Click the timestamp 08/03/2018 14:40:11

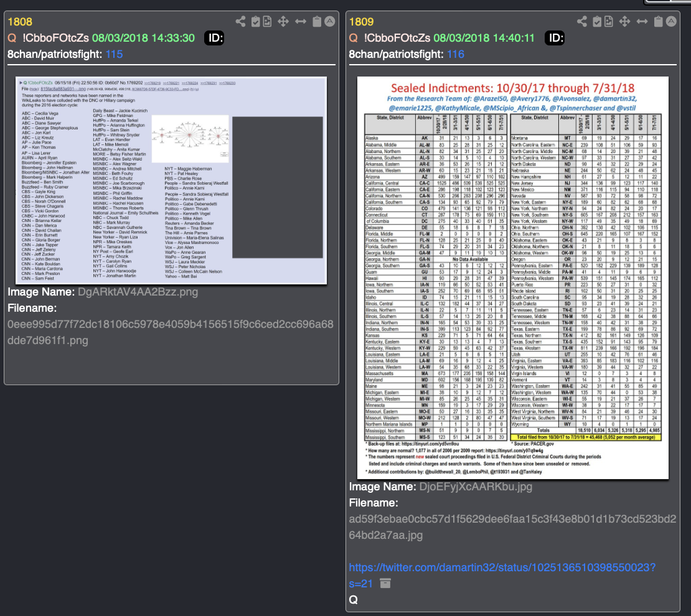tap(484, 38)
